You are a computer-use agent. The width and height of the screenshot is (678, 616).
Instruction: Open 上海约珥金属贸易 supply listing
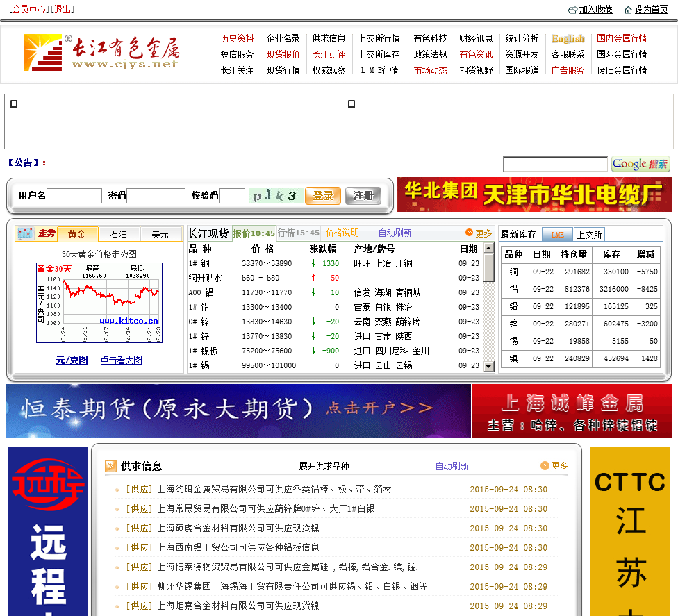(x=274, y=490)
